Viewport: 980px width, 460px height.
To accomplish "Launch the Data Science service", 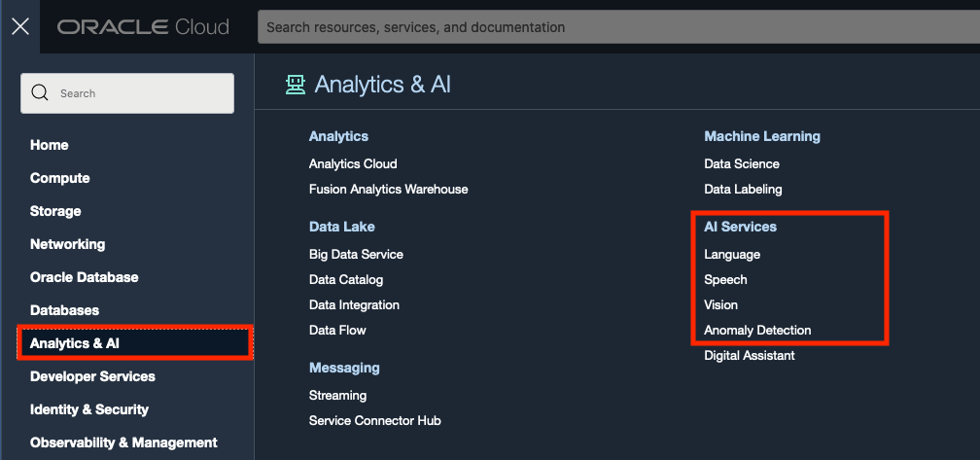I will (742, 163).
